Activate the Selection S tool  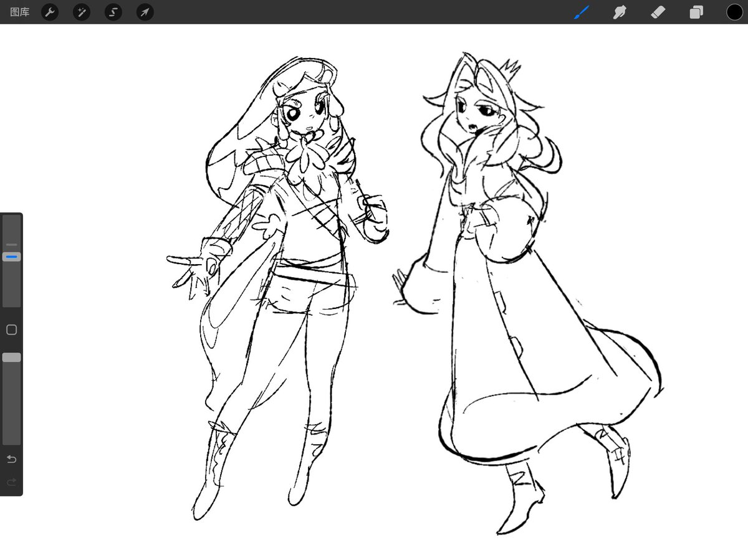(x=113, y=12)
